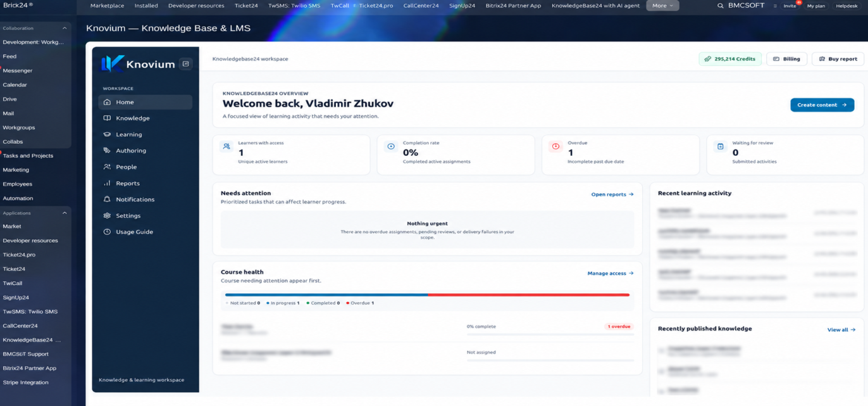Screen dimensions: 868x406
Task: Collapse the Applications section chevron
Action: [x=64, y=213]
